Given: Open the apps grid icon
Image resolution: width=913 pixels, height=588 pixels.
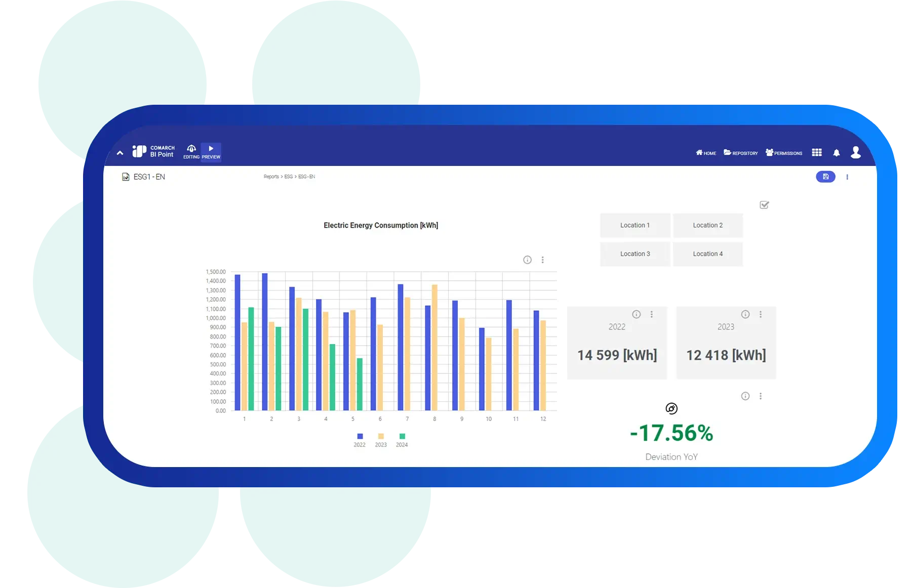Looking at the screenshot, I should click(x=816, y=153).
